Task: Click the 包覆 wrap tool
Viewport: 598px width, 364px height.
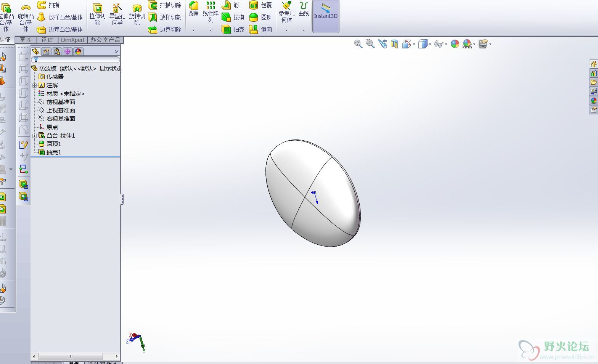Action: pyautogui.click(x=260, y=5)
